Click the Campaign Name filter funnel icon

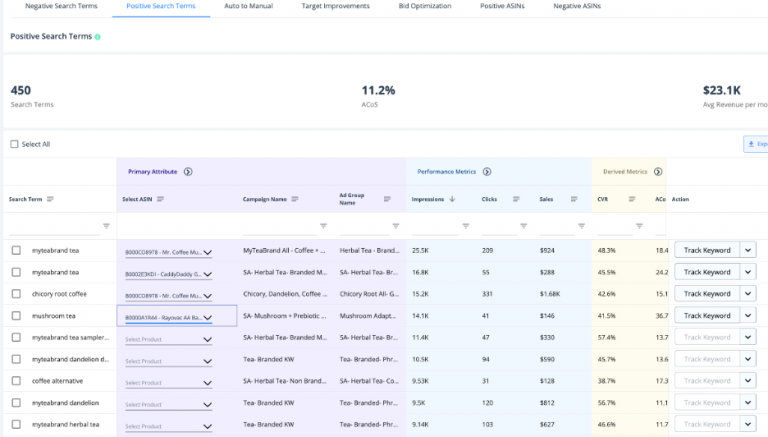pos(323,226)
